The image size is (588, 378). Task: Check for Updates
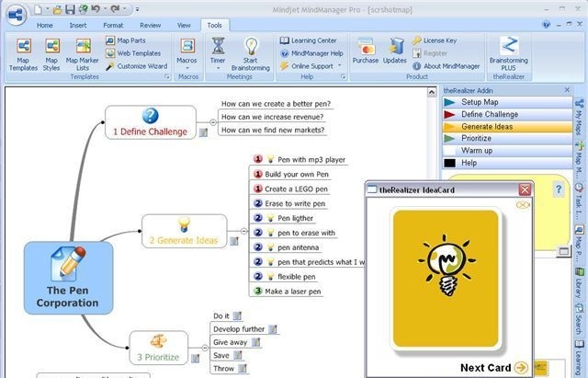[394, 51]
